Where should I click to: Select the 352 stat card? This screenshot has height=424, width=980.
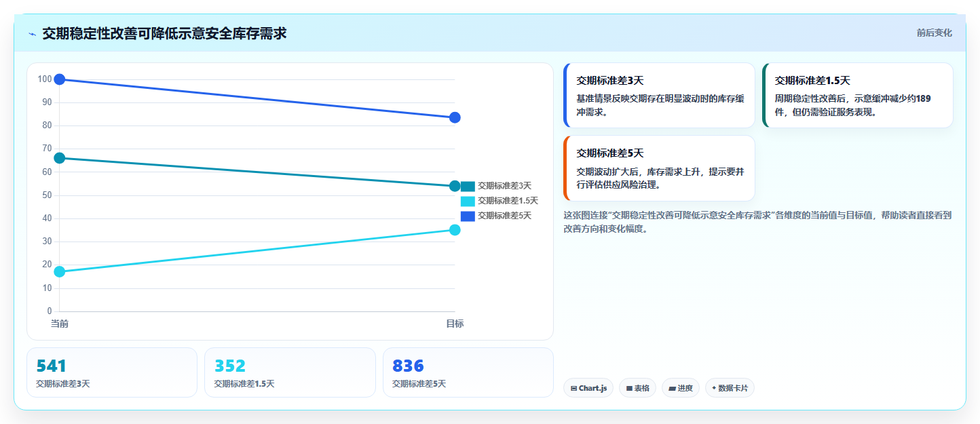point(290,372)
